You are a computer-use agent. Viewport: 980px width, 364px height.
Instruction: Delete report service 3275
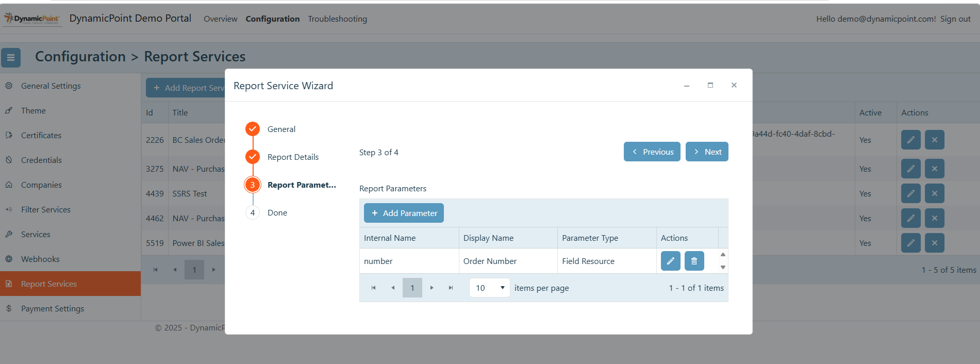coord(935,169)
